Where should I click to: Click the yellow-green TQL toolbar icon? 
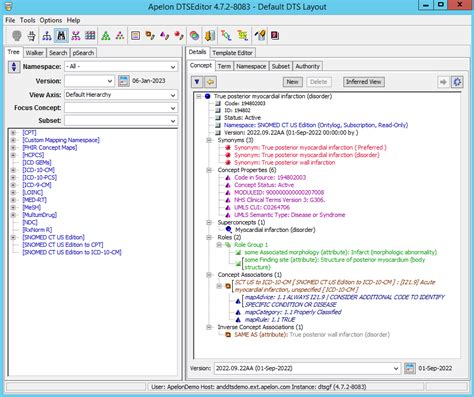tap(242, 35)
